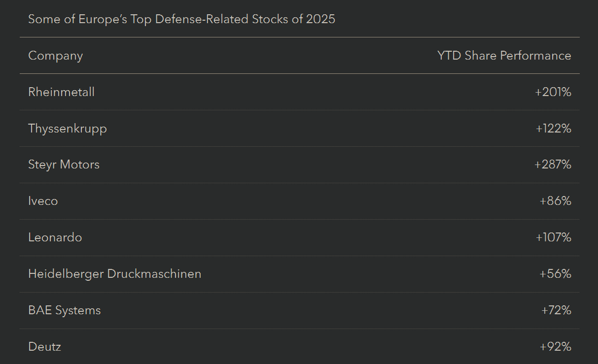Viewport: 598px width, 364px height.
Task: Click the +72% value for BAE Systems
Action: coord(556,310)
